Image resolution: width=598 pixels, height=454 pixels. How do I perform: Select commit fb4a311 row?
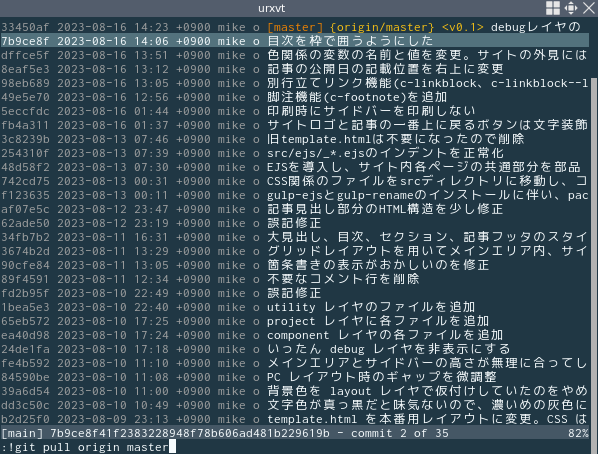[x=294, y=125]
